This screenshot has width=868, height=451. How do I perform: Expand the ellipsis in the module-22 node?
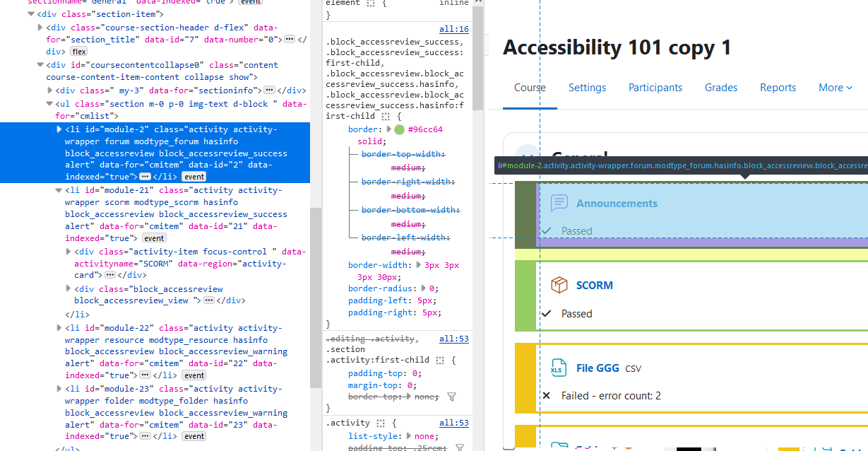tap(145, 375)
